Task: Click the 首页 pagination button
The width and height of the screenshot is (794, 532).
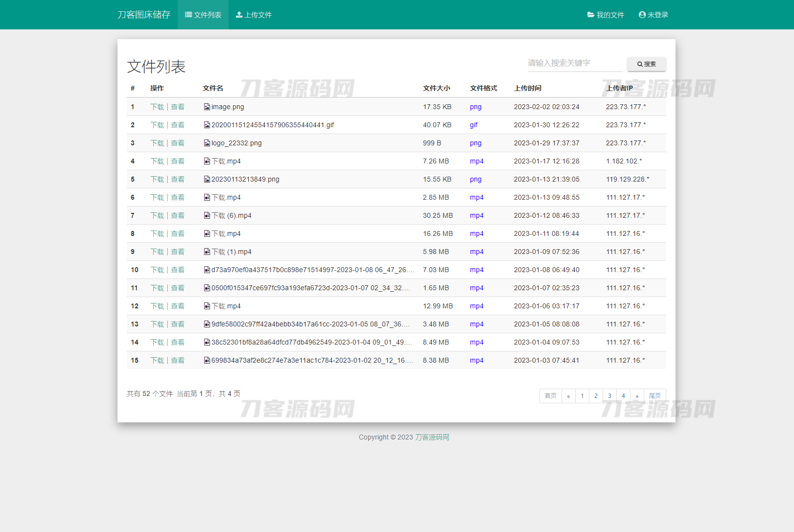Action: coord(550,395)
